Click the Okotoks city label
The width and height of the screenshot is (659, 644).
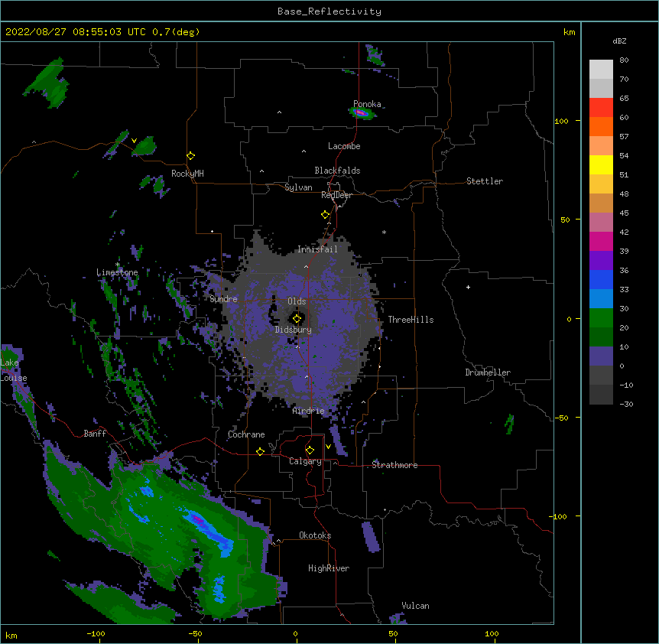tap(315, 535)
